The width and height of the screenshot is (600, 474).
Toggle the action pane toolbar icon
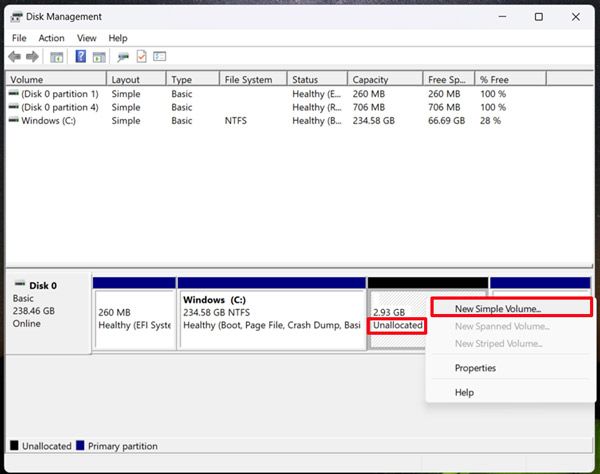point(99,57)
